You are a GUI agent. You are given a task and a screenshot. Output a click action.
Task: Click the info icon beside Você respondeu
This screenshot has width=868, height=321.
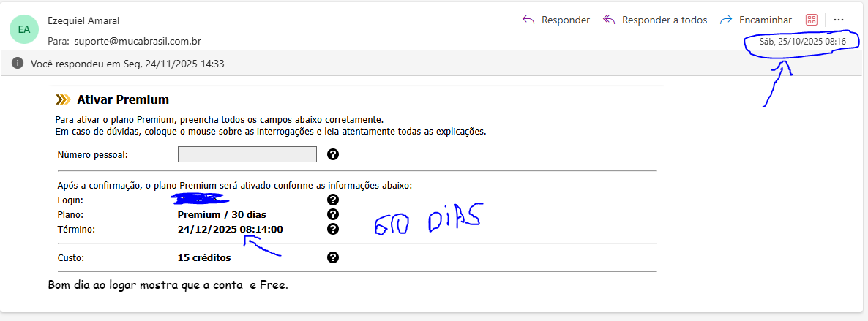point(18,64)
